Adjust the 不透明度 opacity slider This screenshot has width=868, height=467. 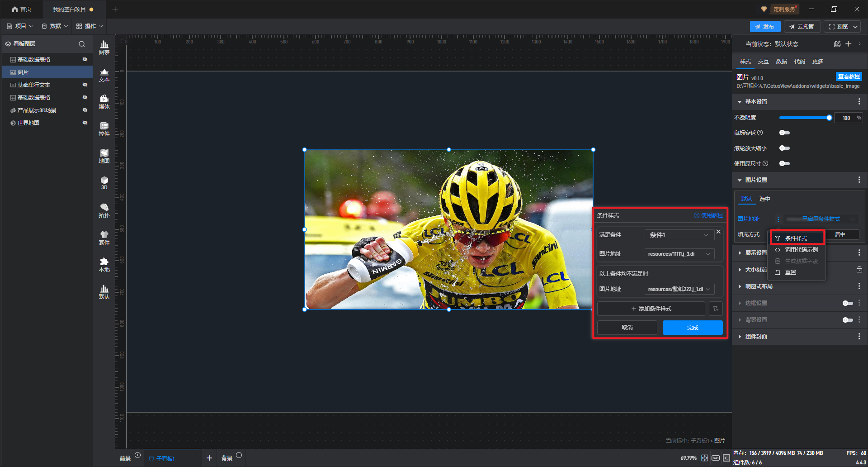click(x=805, y=118)
